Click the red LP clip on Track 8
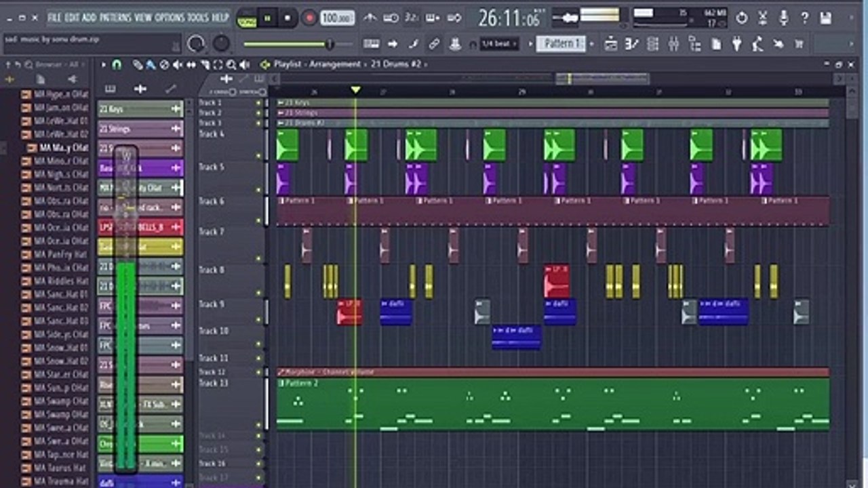Screen dimensions: 868x488 click(557, 281)
